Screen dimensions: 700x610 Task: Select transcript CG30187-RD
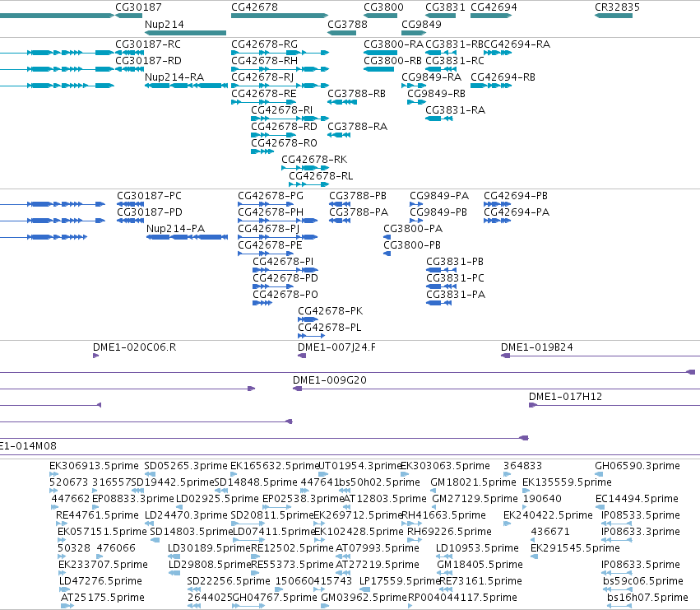tap(148, 61)
